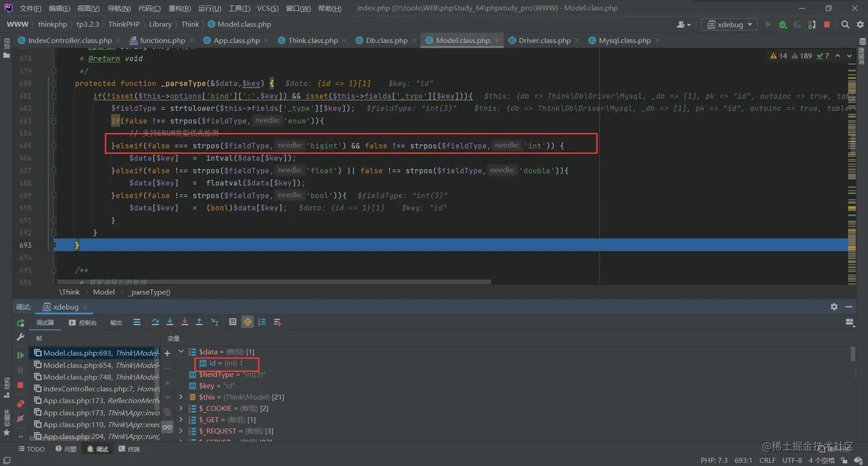Expand the $_COOKIE variable node
Image resolution: width=868 pixels, height=466 pixels.
tap(182, 409)
